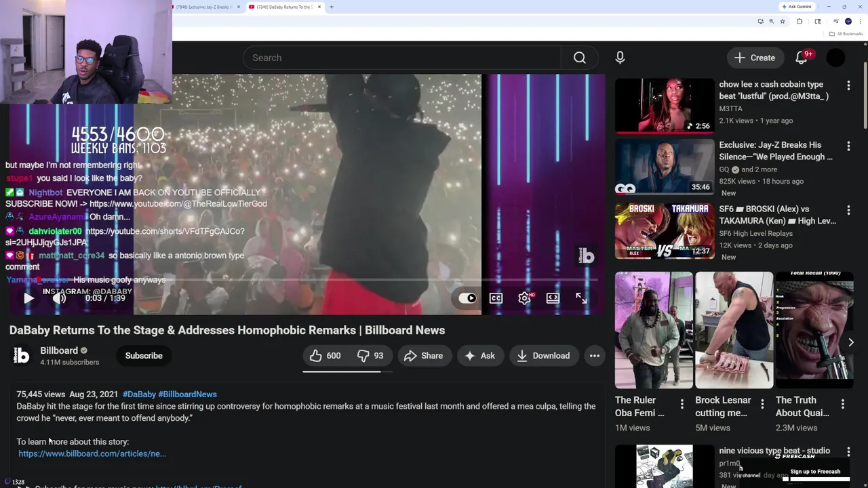Click the #DaBaby hashtag
Screen dimensions: 868x488
(x=139, y=394)
